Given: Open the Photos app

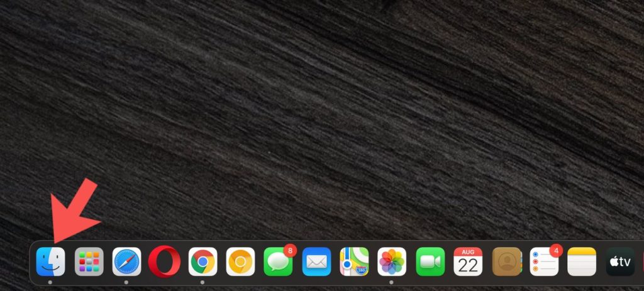Looking at the screenshot, I should 392,261.
